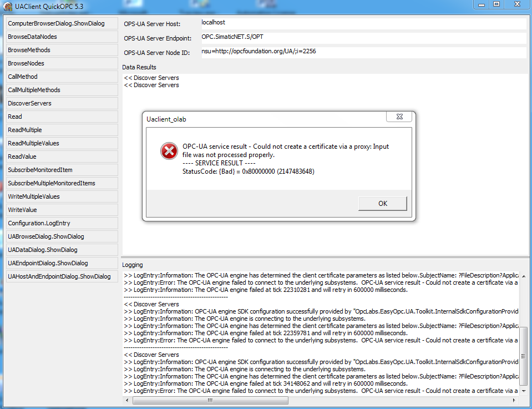Viewport: 532px width, 409px height.
Task: Run SubscribeMultipleMonitoredItems
Action: 62,183
